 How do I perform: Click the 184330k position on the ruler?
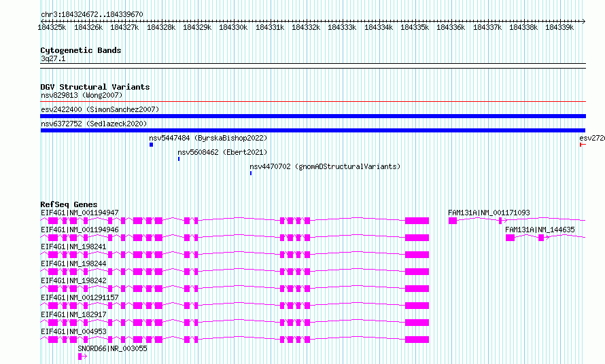tap(233, 27)
